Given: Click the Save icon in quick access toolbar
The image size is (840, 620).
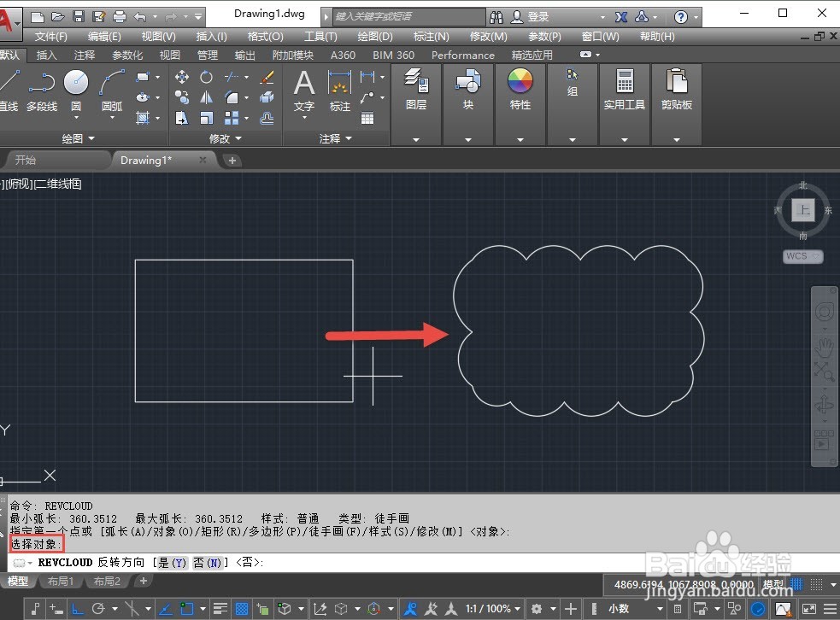Looking at the screenshot, I should tap(79, 17).
